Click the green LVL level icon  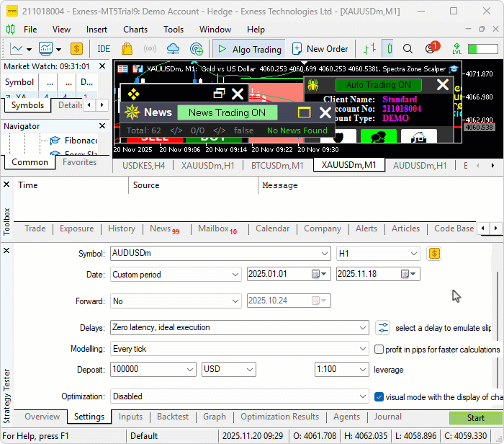tap(456, 49)
